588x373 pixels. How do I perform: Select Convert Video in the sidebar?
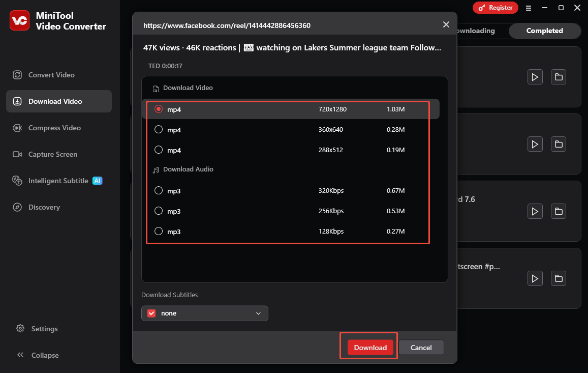click(x=50, y=75)
